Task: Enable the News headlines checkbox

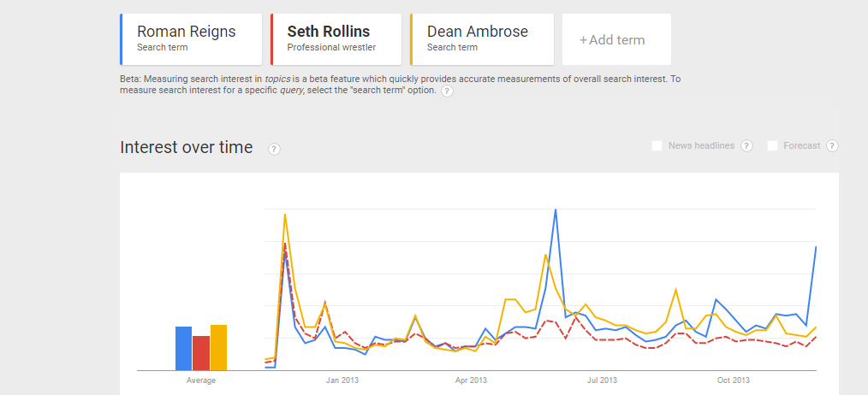Action: point(657,146)
